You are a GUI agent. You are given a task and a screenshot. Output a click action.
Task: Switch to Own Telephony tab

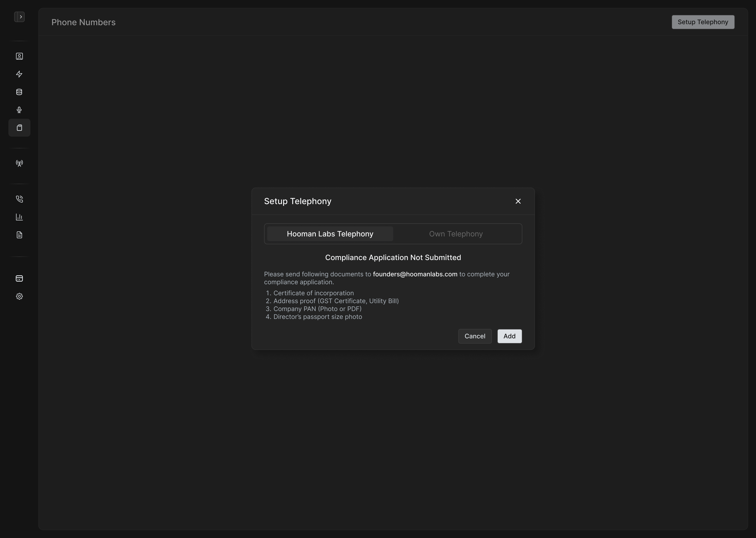tap(455, 234)
